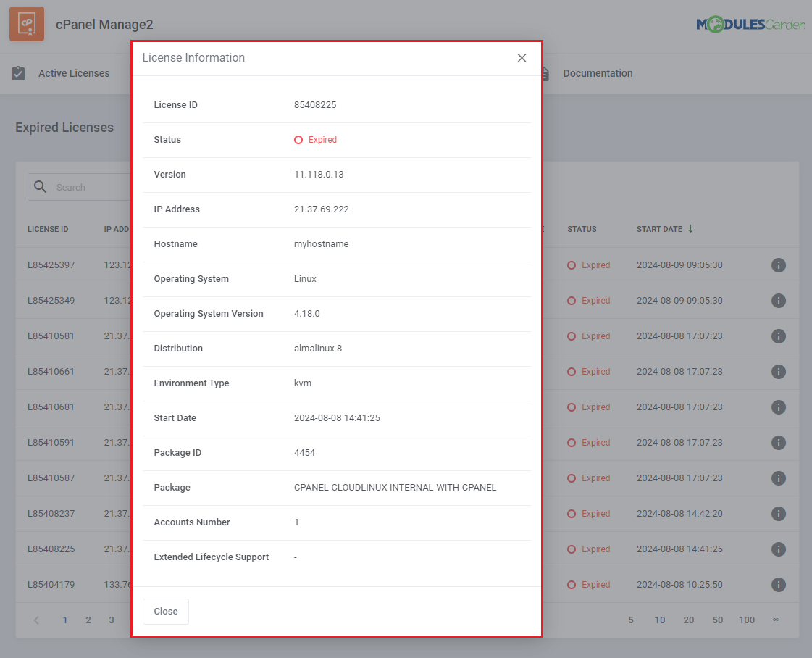Screen dimensions: 812x658
Task: Select License ID value 85408225 in dialog
Action: click(x=315, y=104)
